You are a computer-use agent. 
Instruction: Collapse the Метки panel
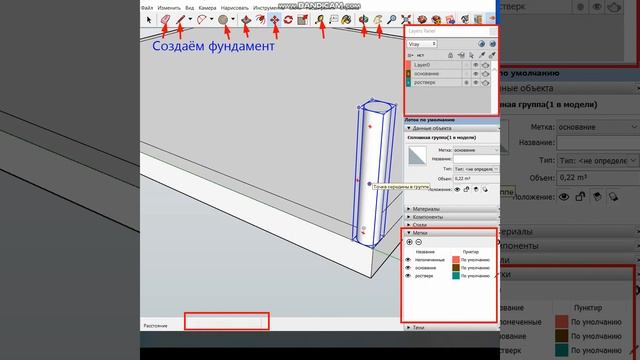450,233
